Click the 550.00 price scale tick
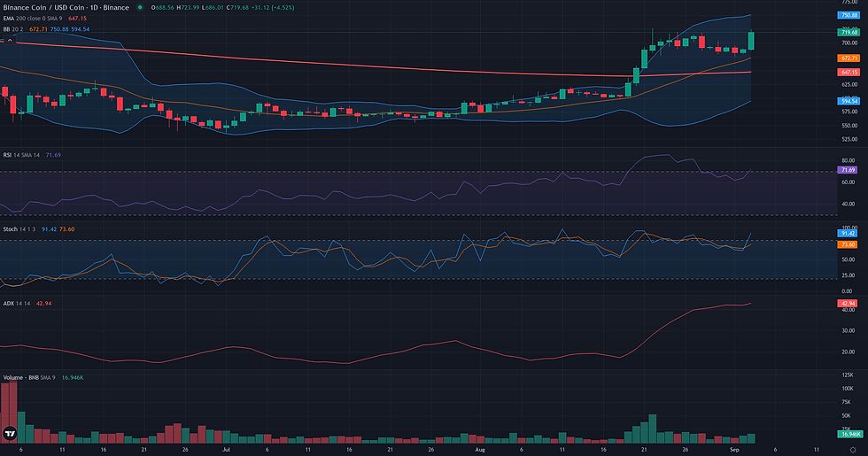 pos(849,126)
